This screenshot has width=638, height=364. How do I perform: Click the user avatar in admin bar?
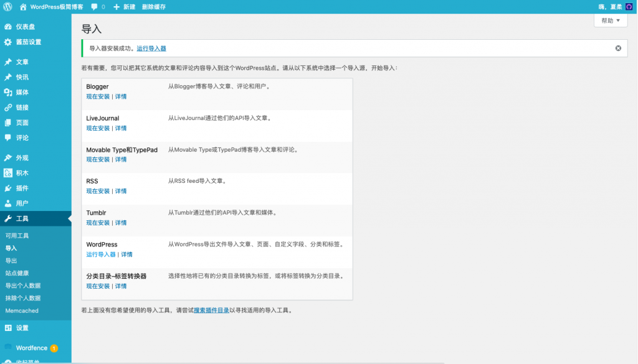click(629, 6)
